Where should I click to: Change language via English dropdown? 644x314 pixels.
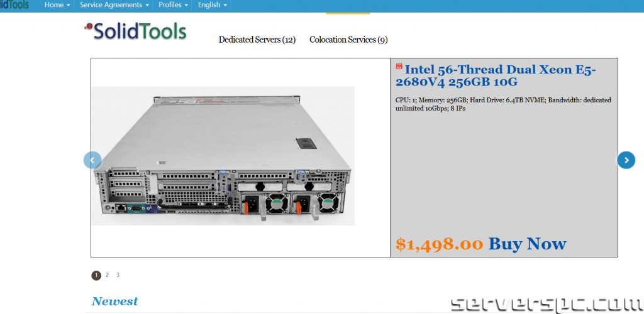(213, 5)
